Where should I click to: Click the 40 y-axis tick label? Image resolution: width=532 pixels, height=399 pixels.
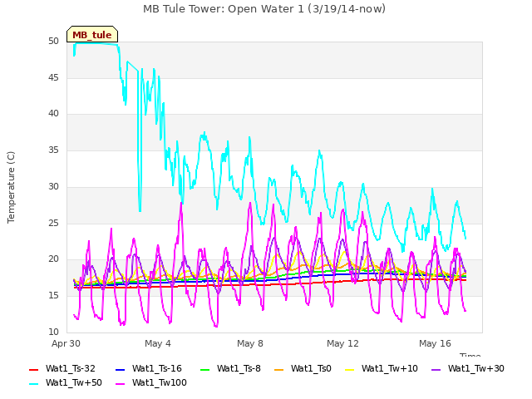53,113
